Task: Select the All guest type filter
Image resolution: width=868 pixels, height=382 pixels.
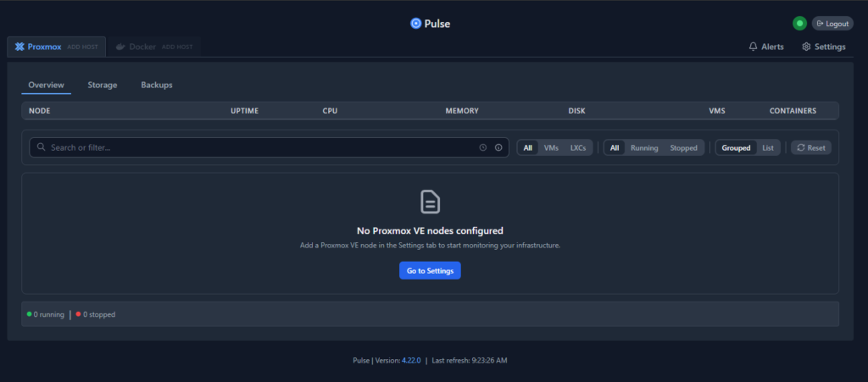Action: point(527,147)
